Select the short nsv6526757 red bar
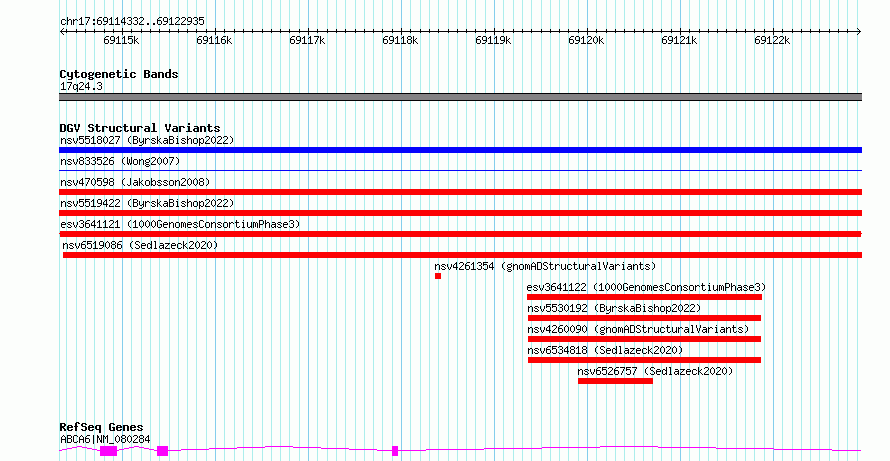 pos(615,381)
